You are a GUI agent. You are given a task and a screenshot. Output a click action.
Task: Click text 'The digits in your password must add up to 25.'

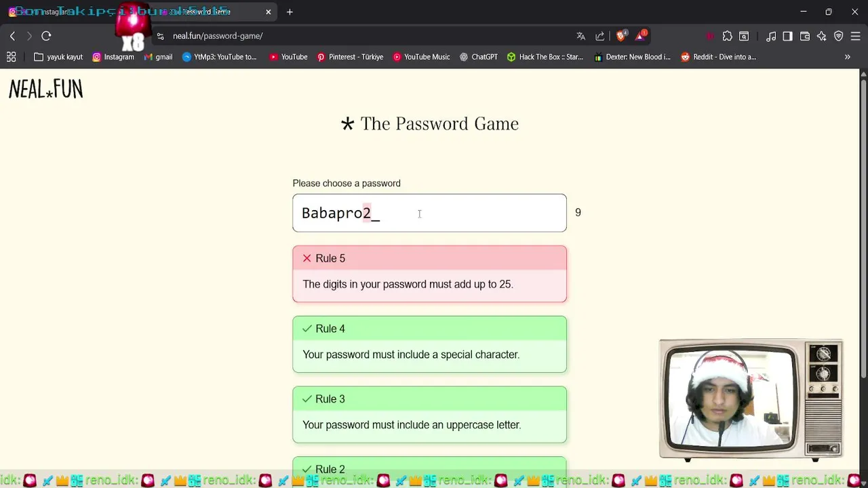(408, 284)
